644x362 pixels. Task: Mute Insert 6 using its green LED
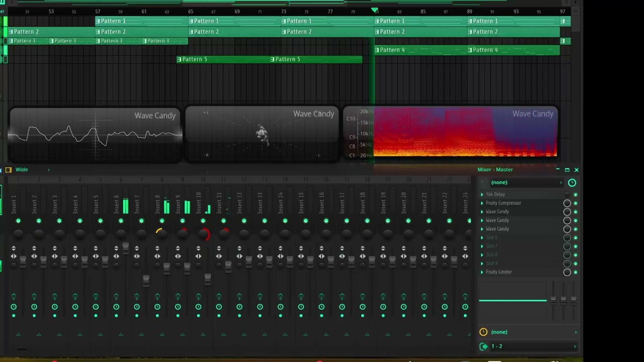click(x=121, y=221)
